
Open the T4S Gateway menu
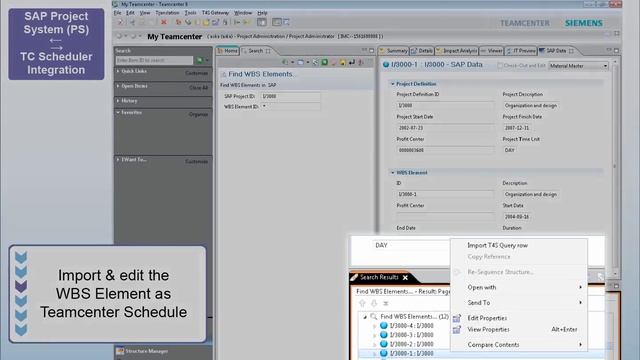tap(216, 13)
